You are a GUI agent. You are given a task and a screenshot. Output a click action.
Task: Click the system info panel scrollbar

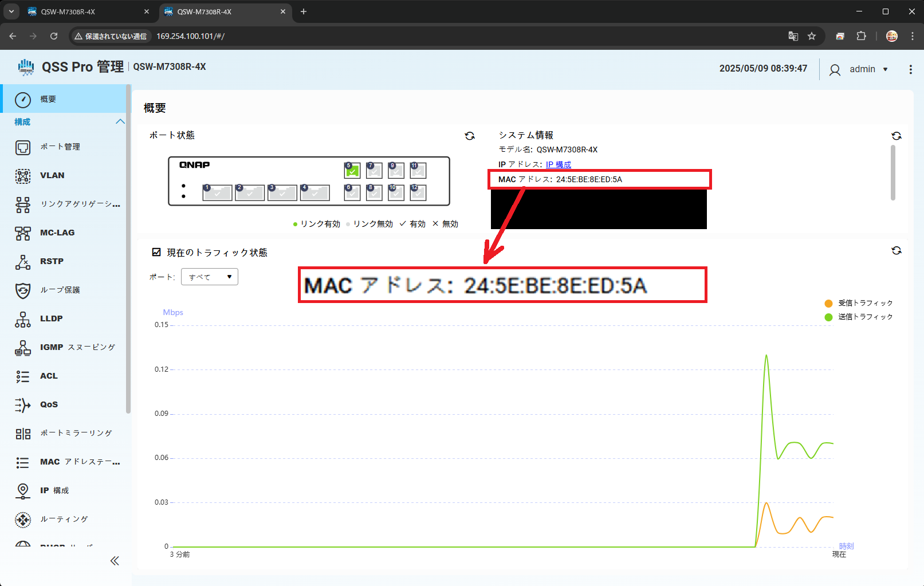[x=893, y=172]
